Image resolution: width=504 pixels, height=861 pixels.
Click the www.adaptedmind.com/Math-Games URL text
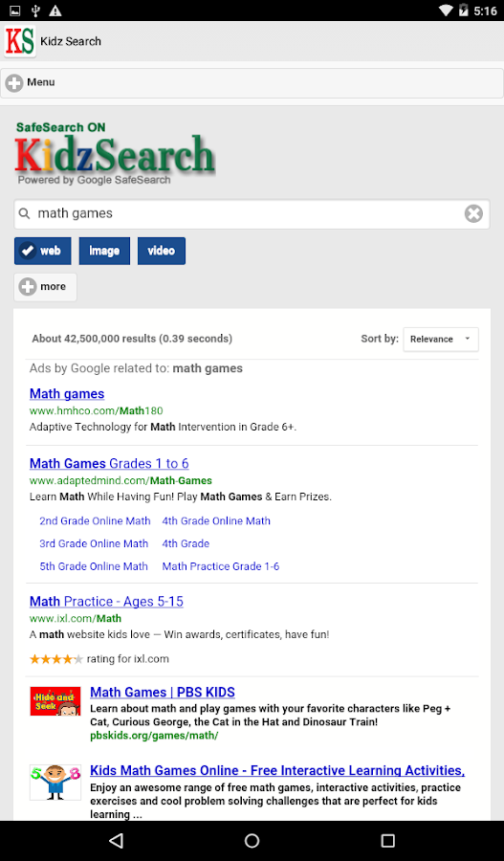121,480
